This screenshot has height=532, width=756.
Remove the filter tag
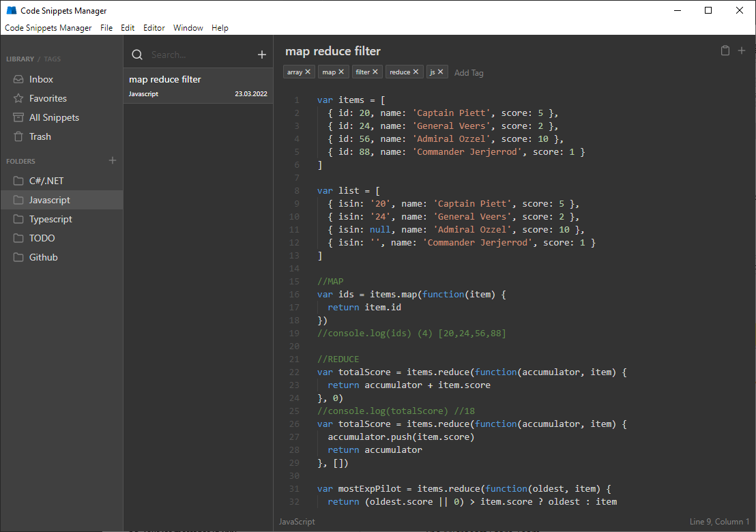375,72
